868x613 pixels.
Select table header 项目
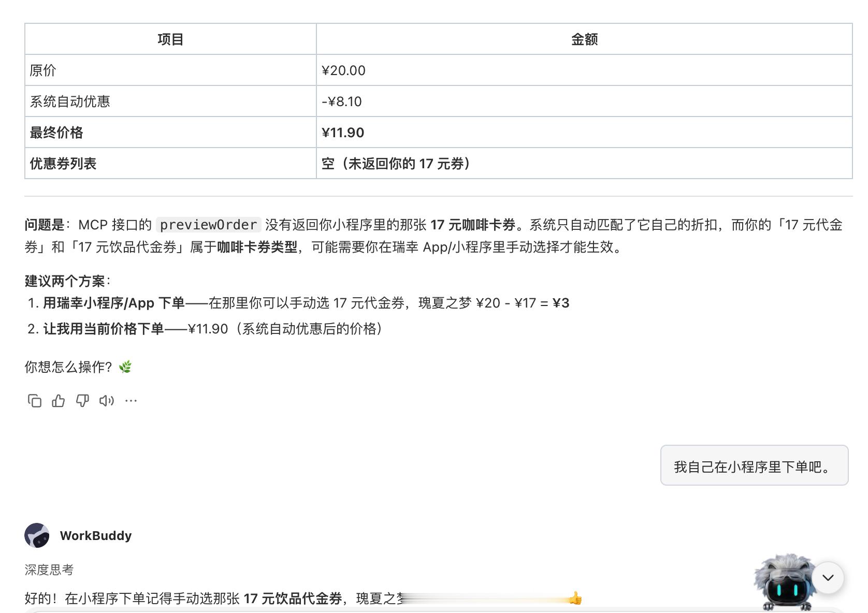(x=170, y=39)
